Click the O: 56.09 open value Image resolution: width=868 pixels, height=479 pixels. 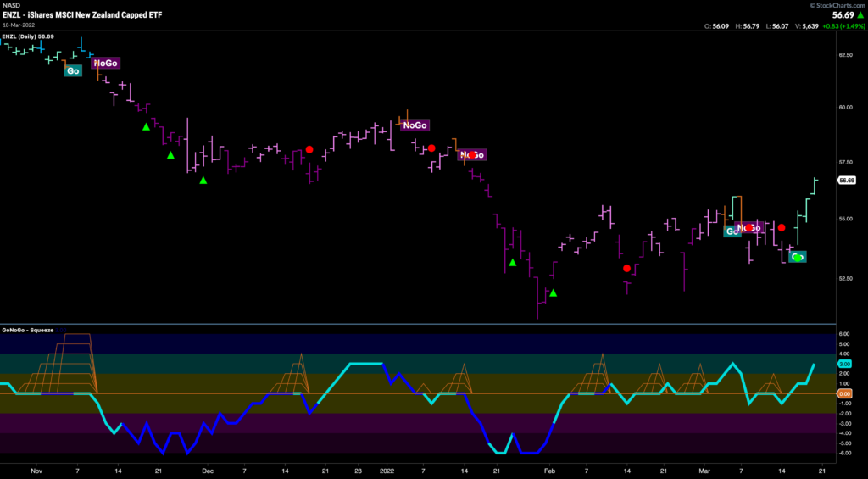(x=718, y=25)
